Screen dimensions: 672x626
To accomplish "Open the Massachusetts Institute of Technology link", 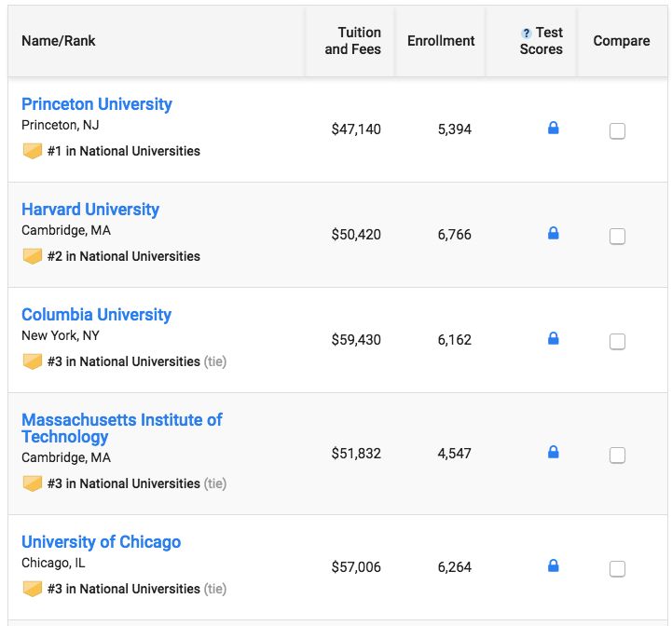I will (x=121, y=429).
